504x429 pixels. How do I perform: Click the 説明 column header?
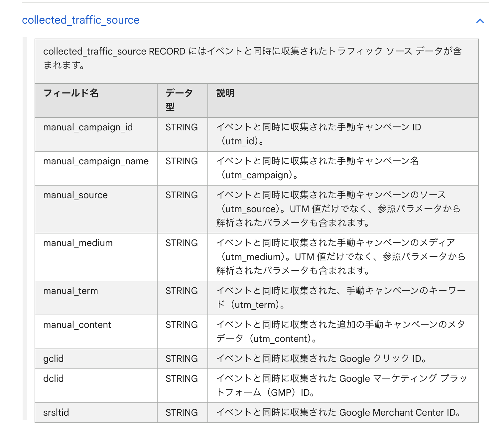(225, 93)
